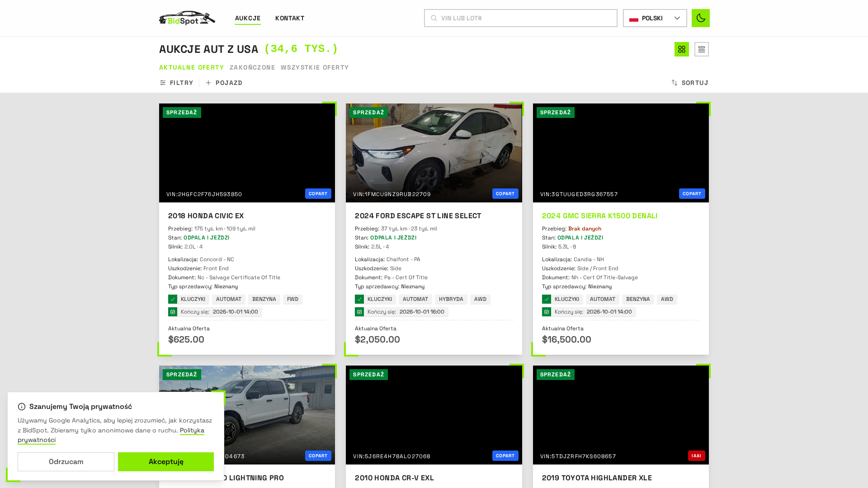Click the keys checkmark icon on Honda Civic card
Screen dimensions: 868x488
coord(173,299)
